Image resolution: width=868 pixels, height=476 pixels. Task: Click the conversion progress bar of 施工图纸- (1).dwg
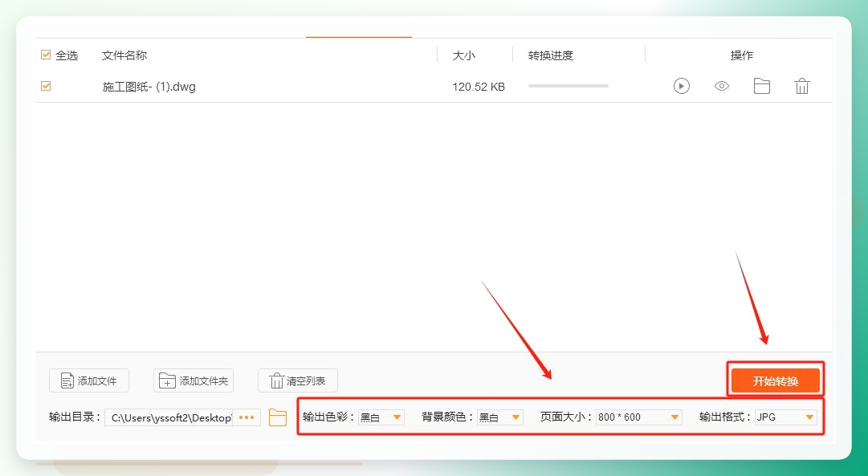point(568,86)
